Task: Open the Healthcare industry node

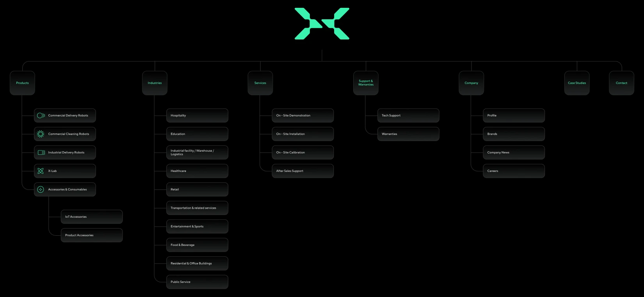Action: coord(197,171)
